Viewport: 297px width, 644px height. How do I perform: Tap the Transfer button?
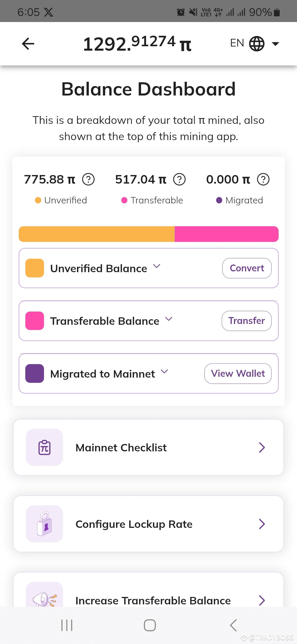(x=247, y=321)
